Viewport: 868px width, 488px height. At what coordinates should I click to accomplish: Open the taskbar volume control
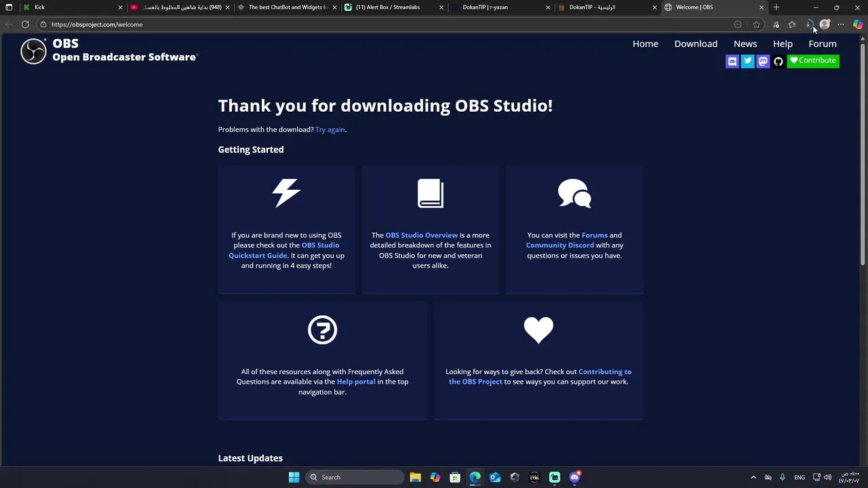tap(827, 477)
